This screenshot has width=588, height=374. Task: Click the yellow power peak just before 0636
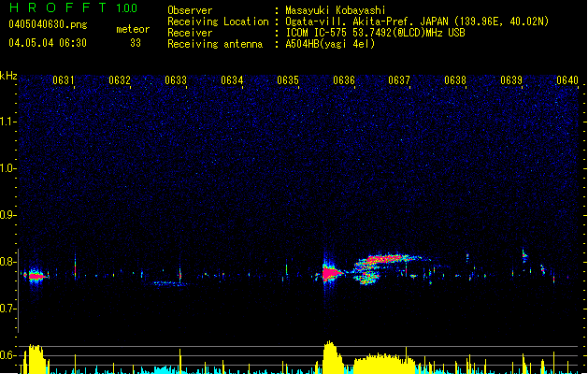click(332, 357)
